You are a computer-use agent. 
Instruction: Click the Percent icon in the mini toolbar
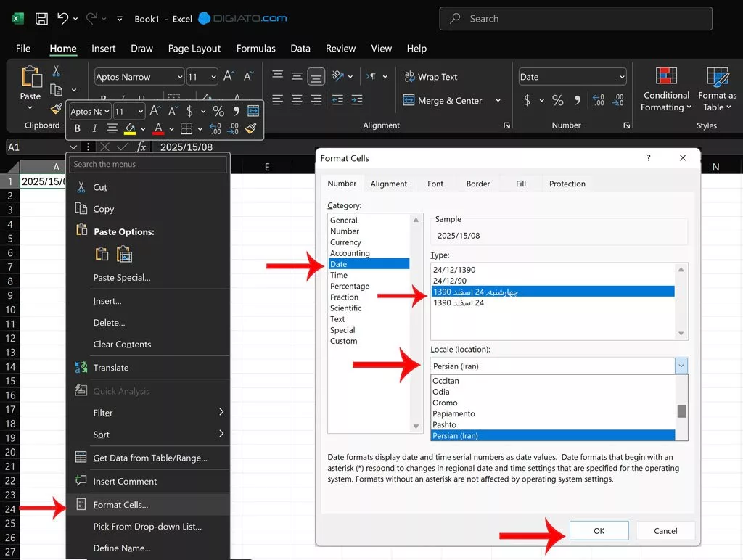(218, 111)
